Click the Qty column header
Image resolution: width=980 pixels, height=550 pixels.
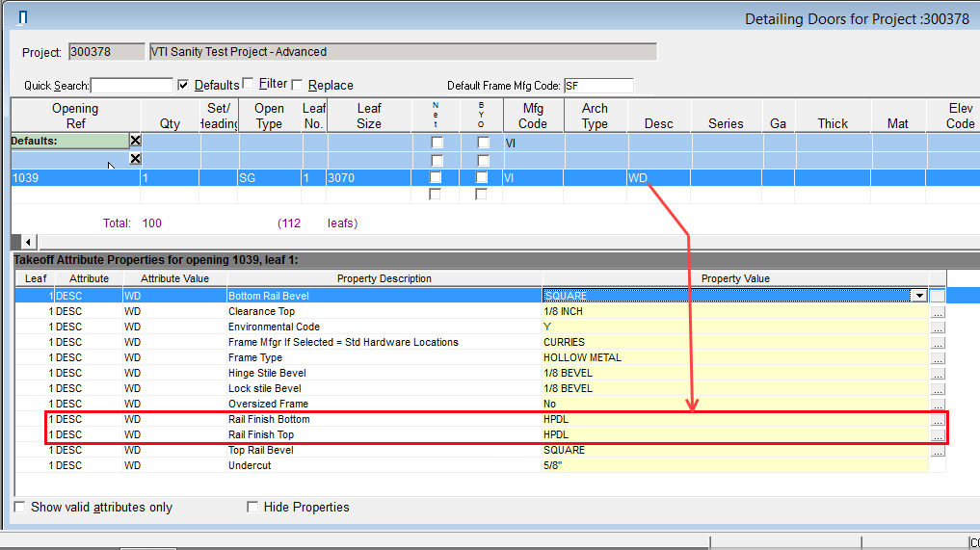click(x=170, y=116)
